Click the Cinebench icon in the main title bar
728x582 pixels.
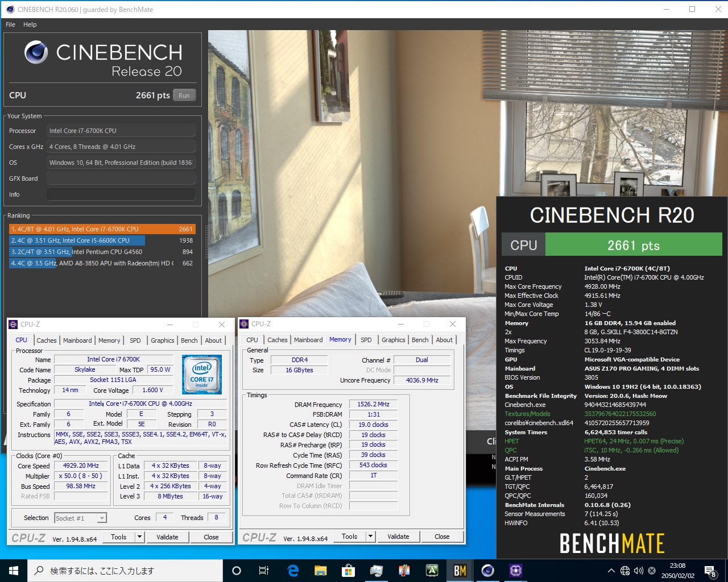(10, 9)
